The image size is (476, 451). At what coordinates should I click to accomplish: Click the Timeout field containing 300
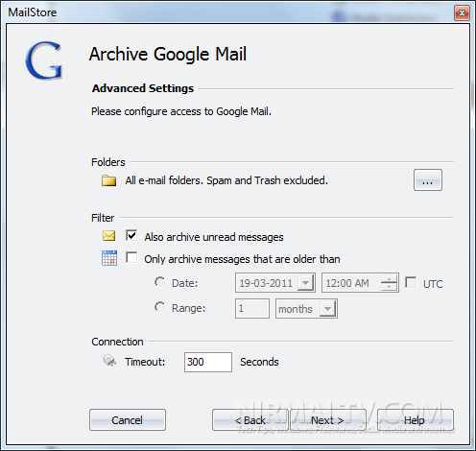tap(208, 362)
